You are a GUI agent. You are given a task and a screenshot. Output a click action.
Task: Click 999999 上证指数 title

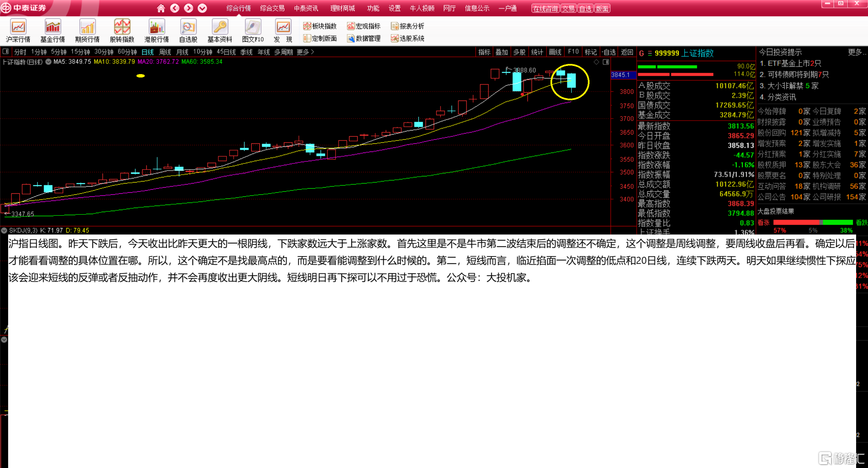pos(684,53)
